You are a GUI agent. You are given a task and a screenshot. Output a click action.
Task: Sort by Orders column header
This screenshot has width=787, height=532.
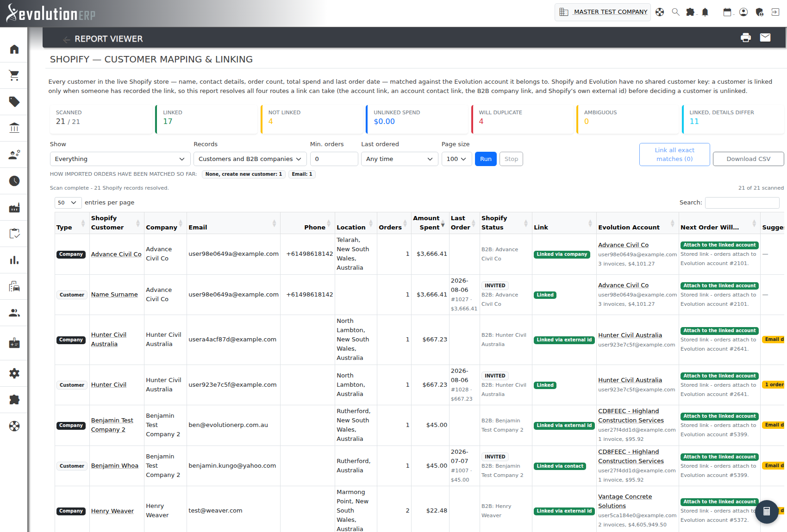pos(393,223)
